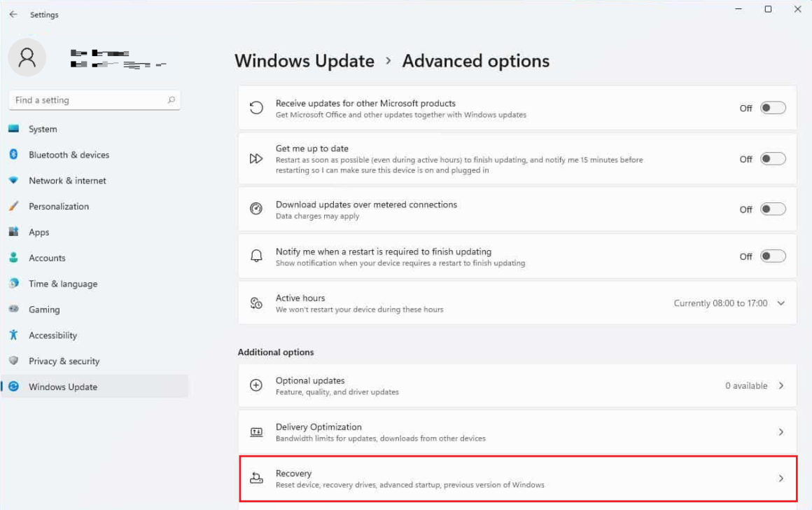This screenshot has width=812, height=510.
Task: Click the Delivery Optimization icon
Action: click(x=256, y=432)
